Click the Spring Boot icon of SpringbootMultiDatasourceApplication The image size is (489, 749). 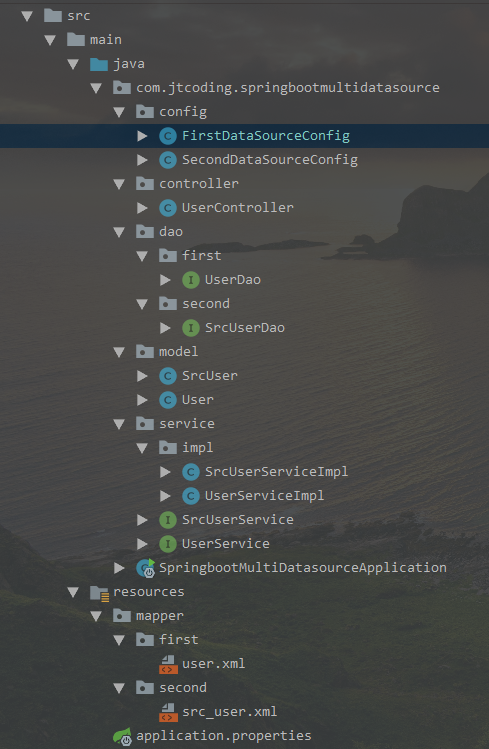[x=145, y=568]
